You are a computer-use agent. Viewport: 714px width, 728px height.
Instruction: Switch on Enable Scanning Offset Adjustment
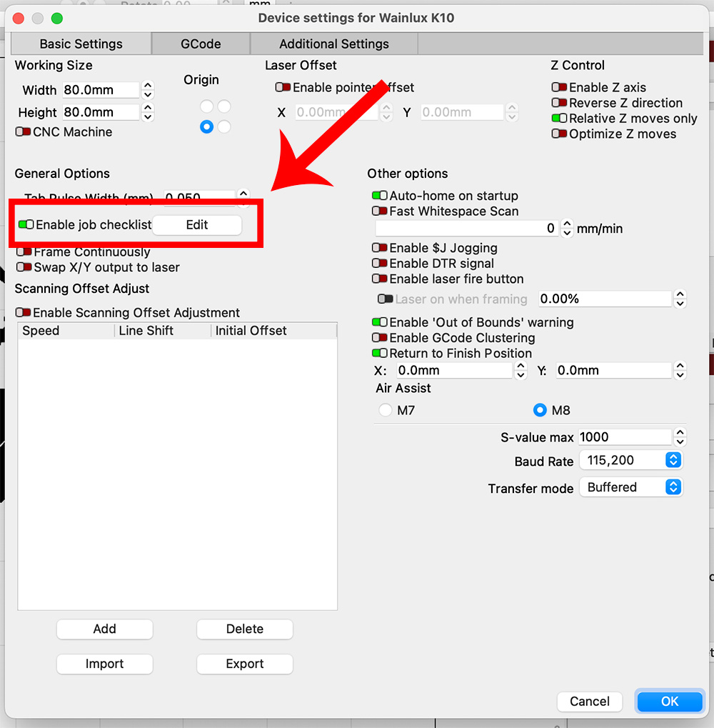[x=24, y=313]
